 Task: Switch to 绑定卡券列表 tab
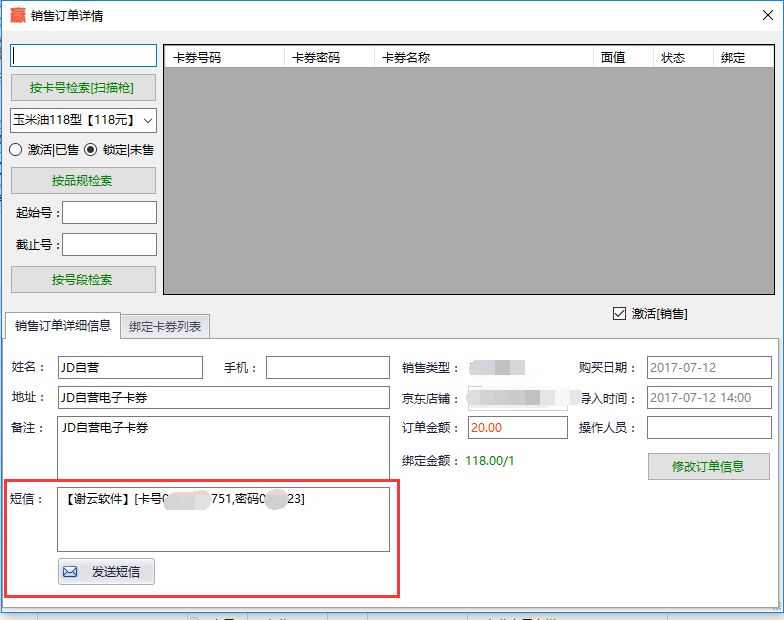165,326
